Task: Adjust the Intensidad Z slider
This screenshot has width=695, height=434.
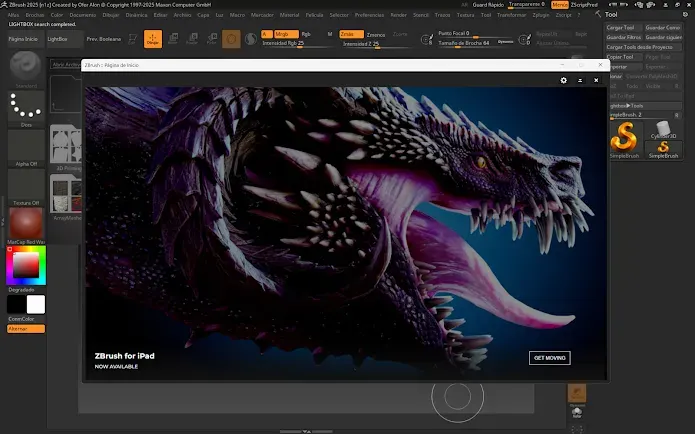Action: pyautogui.click(x=375, y=44)
